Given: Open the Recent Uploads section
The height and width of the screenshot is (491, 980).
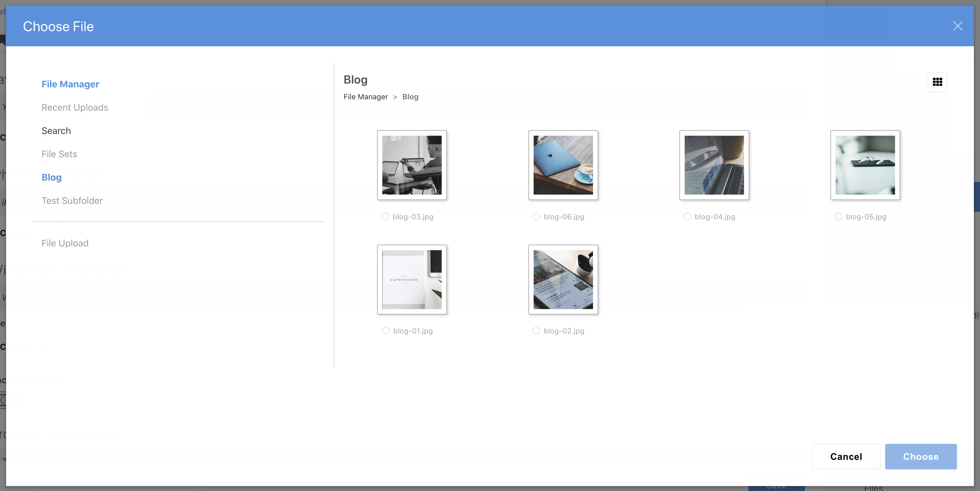Looking at the screenshot, I should tap(74, 107).
